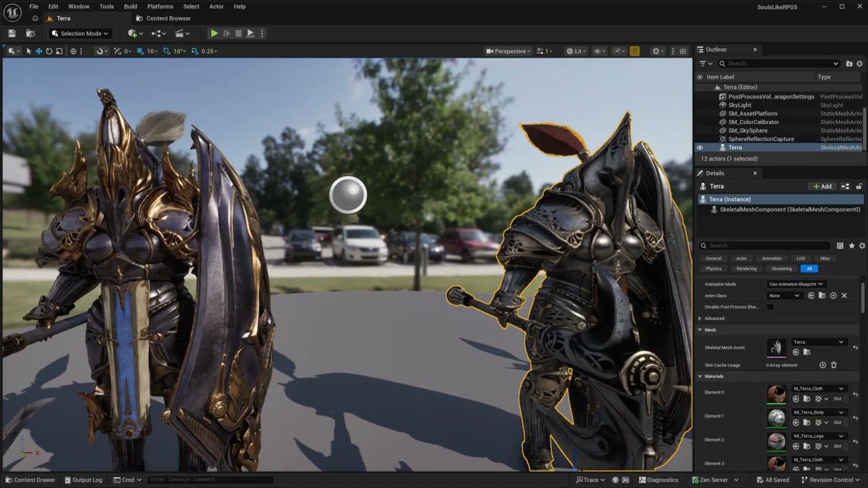Toggle rotation snapping icon next to 10°

click(167, 51)
